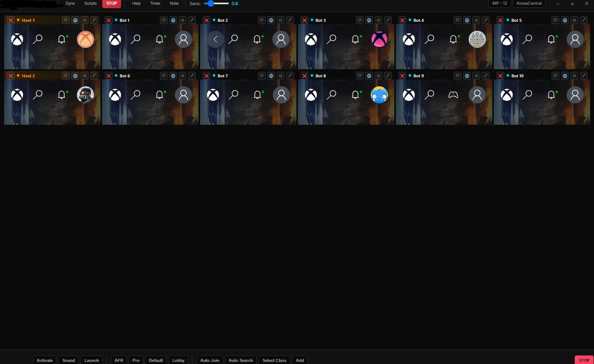594x364 pixels.
Task: Open the Select Class dropdown
Action: tap(275, 360)
